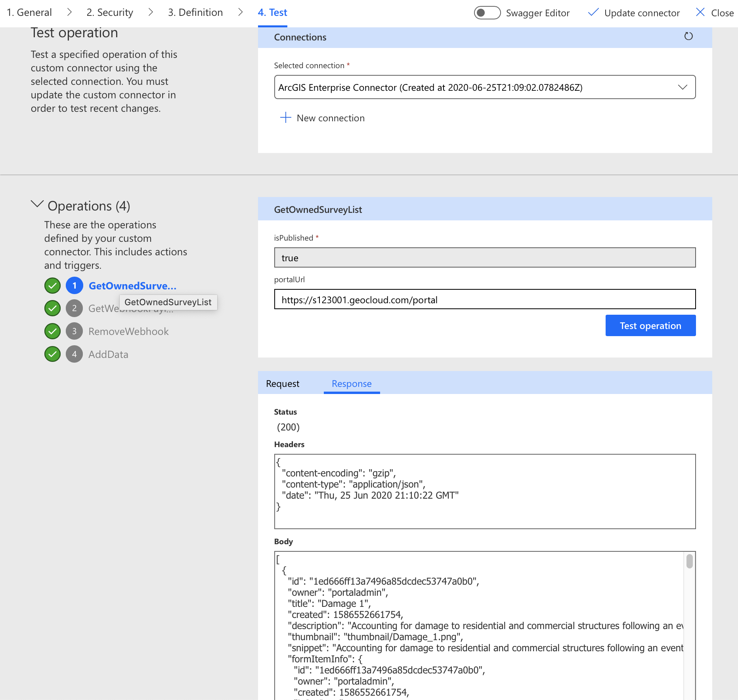Click the Body scrollbar thumb
Image resolution: width=738 pixels, height=700 pixels.
pyautogui.click(x=689, y=561)
